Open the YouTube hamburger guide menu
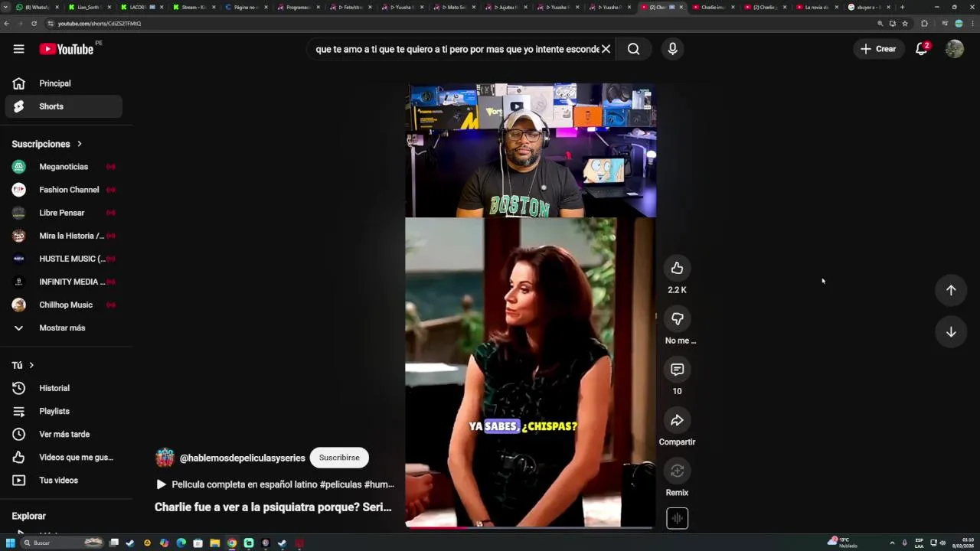 pyautogui.click(x=18, y=49)
